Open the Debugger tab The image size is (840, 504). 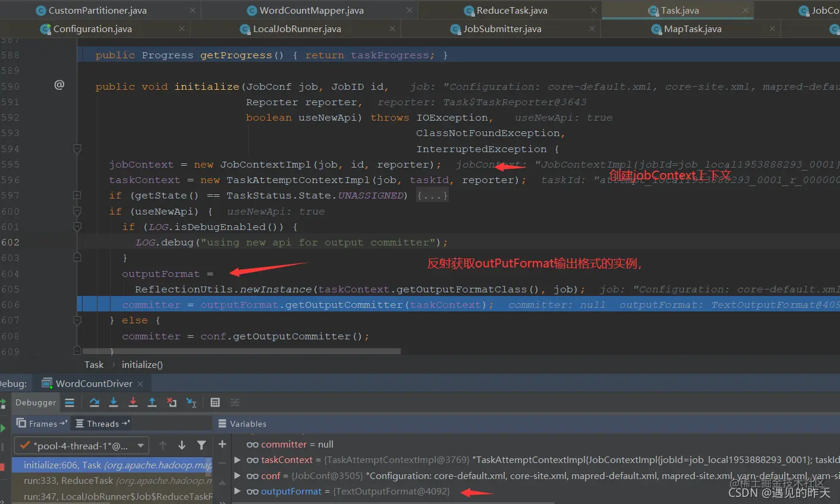tap(36, 402)
